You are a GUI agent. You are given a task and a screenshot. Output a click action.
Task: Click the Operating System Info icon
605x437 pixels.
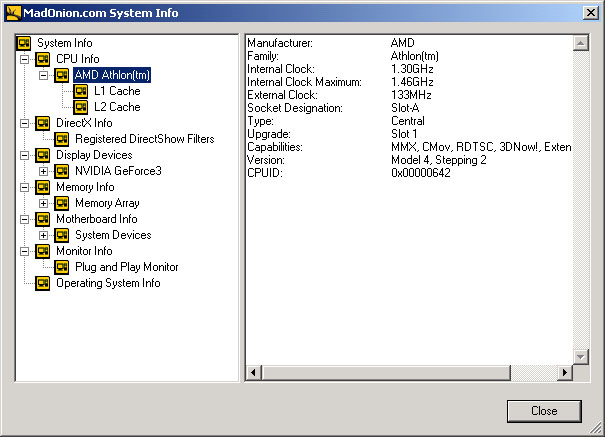tap(43, 283)
